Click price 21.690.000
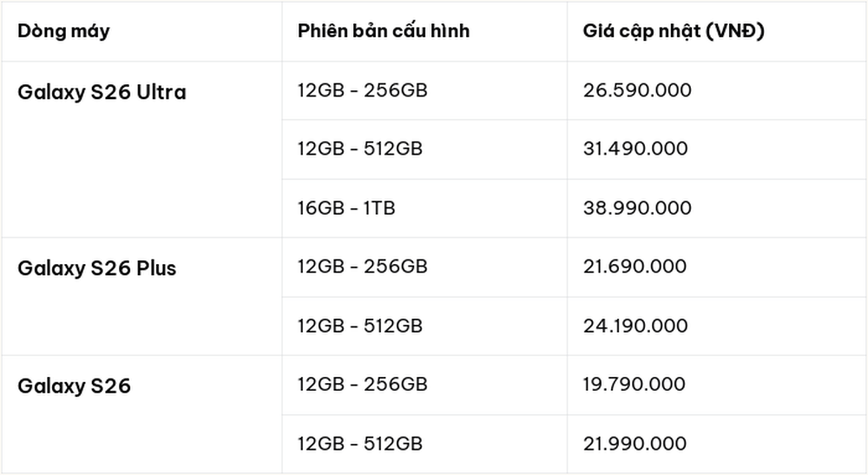 coord(635,267)
